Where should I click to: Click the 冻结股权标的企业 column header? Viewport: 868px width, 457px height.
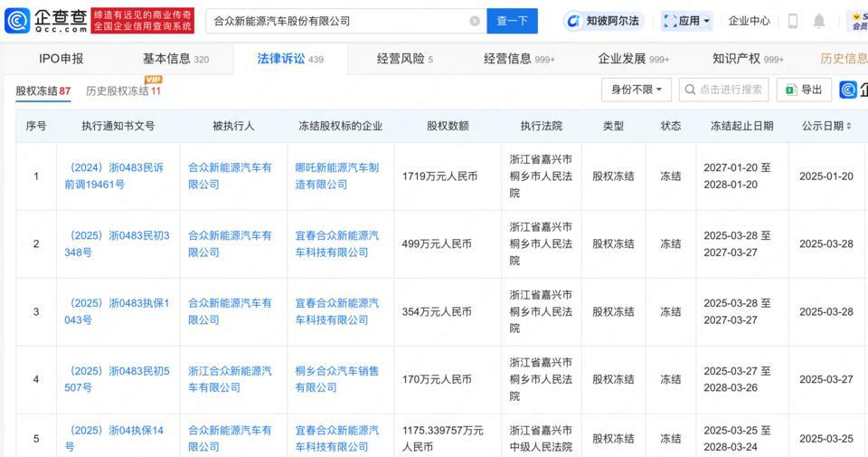[x=341, y=127]
